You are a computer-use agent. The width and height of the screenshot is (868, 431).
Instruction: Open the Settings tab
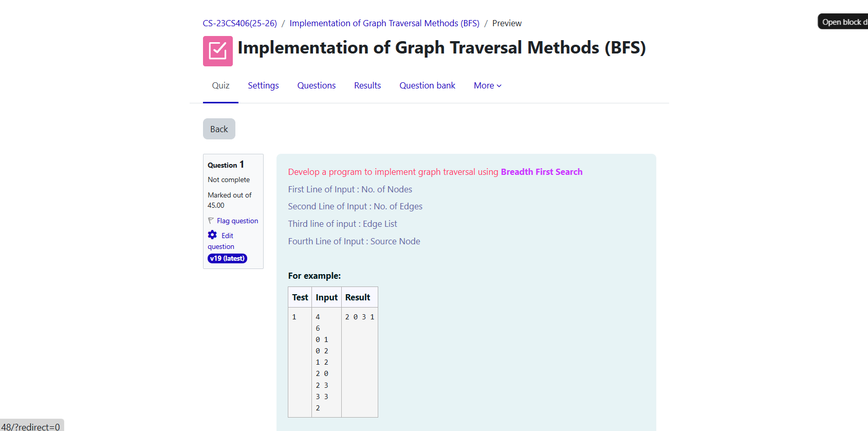click(x=263, y=86)
